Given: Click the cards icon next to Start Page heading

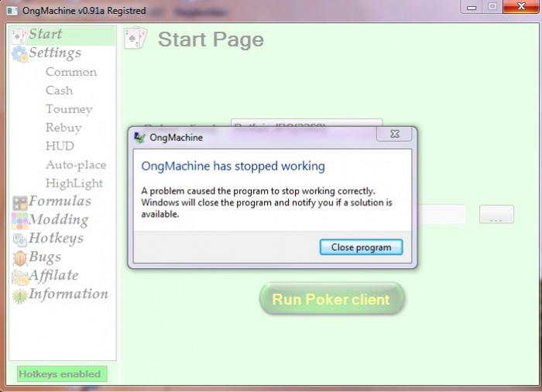Looking at the screenshot, I should [x=135, y=38].
